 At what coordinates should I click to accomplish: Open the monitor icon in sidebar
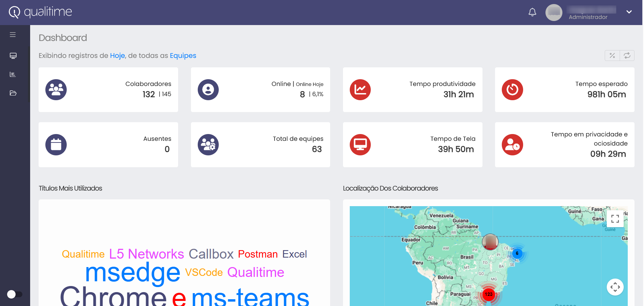(x=13, y=56)
